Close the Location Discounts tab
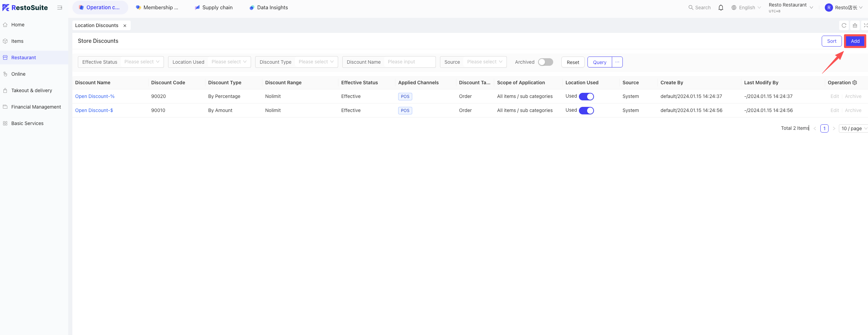This screenshot has width=868, height=335. pos(125,25)
